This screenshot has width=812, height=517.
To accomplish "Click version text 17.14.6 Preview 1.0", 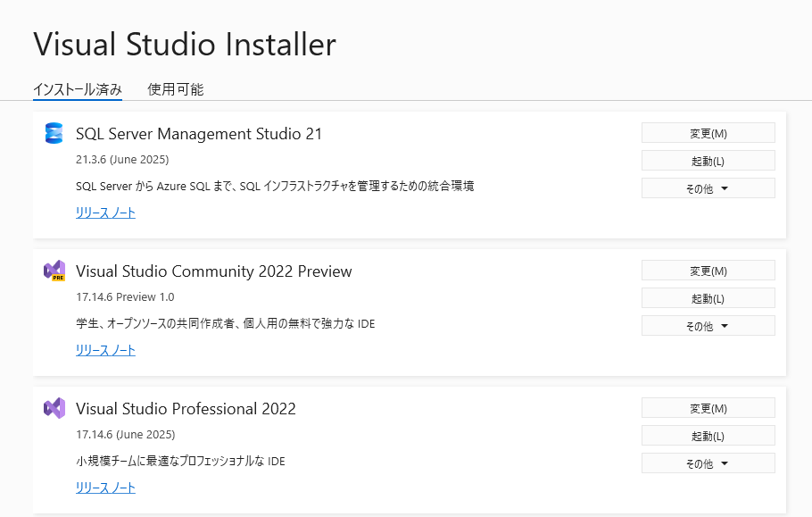I will click(125, 296).
